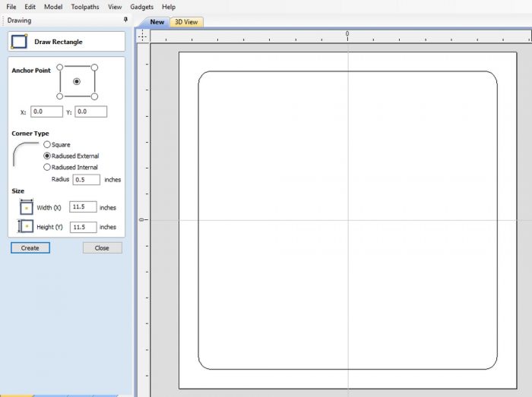Switch to the 3D View tab
This screenshot has width=532, height=397.
click(x=185, y=22)
